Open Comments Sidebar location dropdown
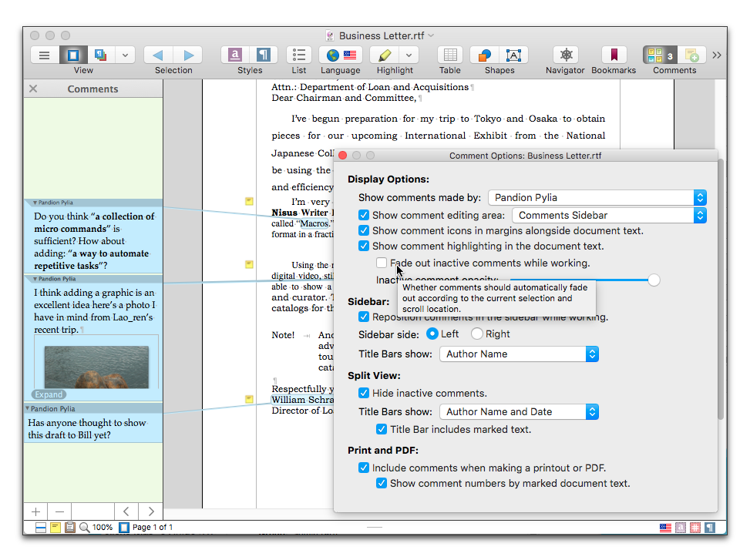Screen dimensions: 750x560 pos(609,216)
